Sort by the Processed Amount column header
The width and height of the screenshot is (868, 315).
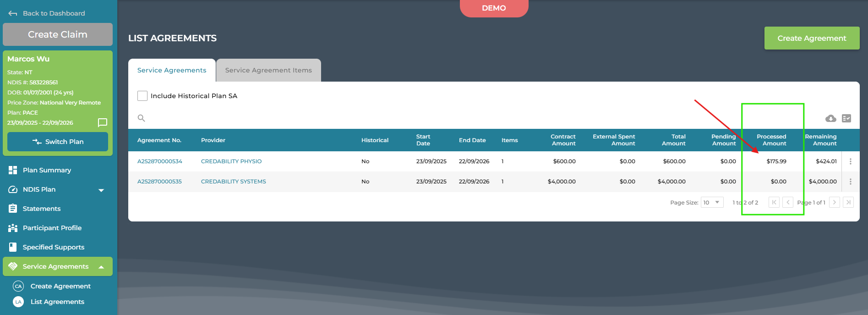coord(771,140)
